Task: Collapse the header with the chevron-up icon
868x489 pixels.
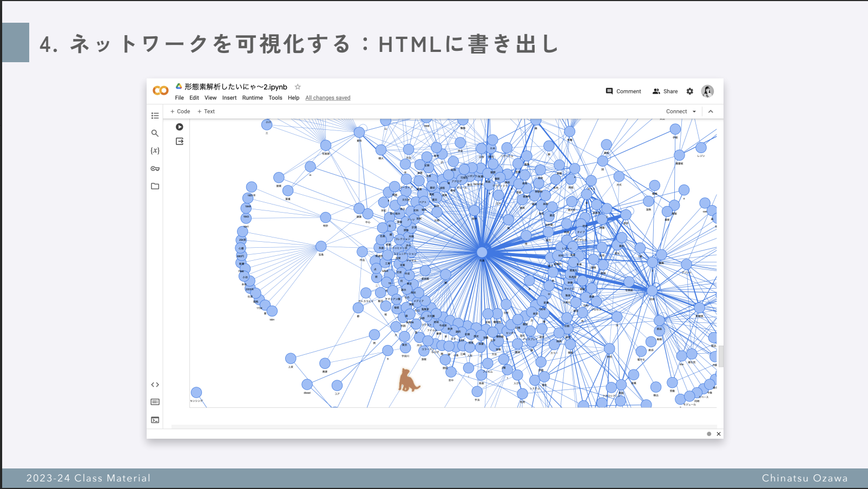Action: point(711,111)
